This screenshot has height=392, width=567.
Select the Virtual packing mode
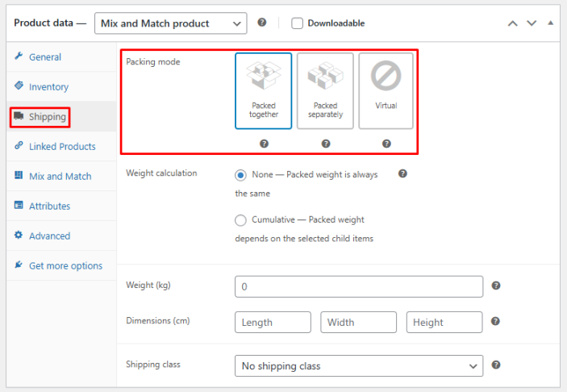coord(386,91)
